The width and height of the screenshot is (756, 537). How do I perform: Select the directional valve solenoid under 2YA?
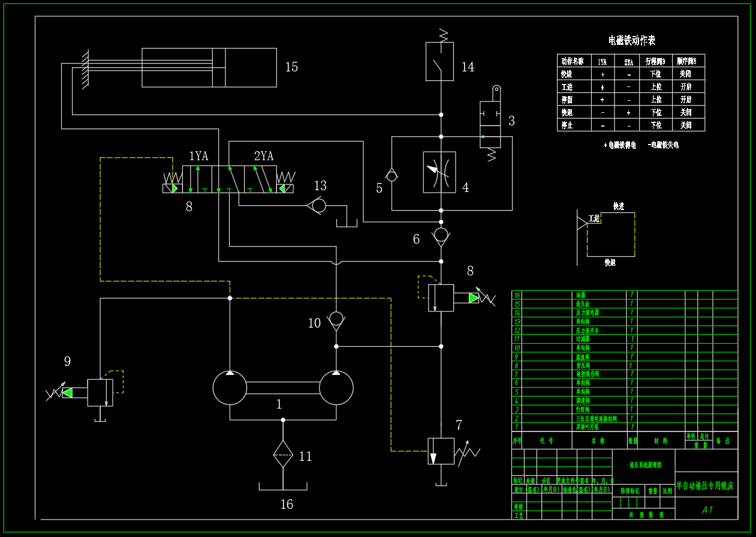click(x=284, y=188)
